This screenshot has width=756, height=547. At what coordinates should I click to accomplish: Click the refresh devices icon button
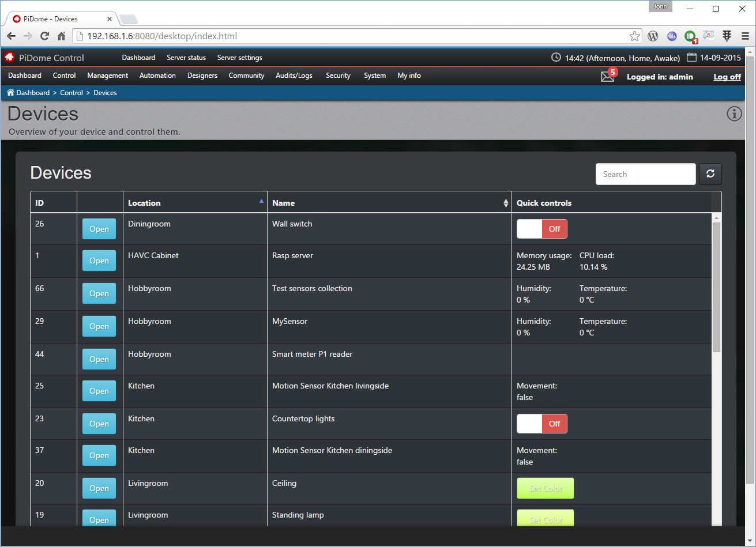(710, 174)
